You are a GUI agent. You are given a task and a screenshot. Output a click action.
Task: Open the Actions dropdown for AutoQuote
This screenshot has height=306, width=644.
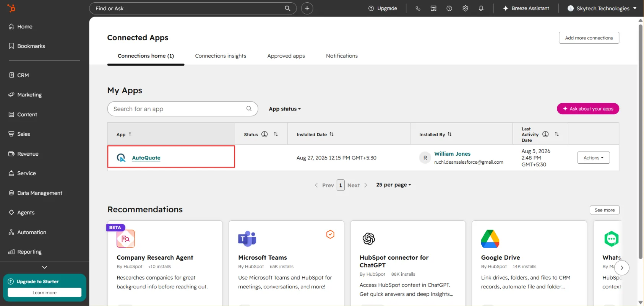(x=594, y=158)
